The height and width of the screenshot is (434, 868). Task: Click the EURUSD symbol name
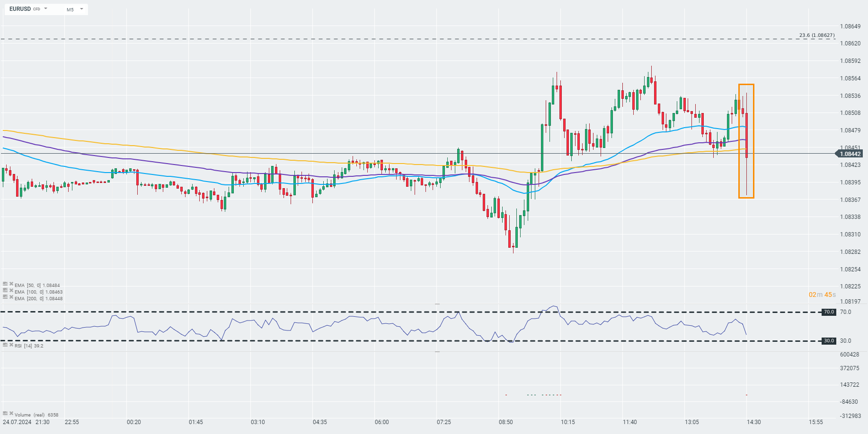[20, 9]
